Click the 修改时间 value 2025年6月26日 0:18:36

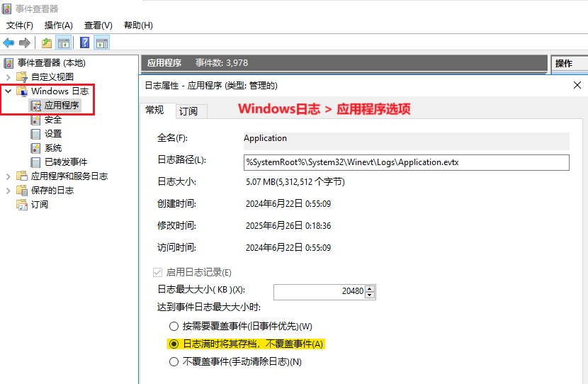click(x=288, y=226)
